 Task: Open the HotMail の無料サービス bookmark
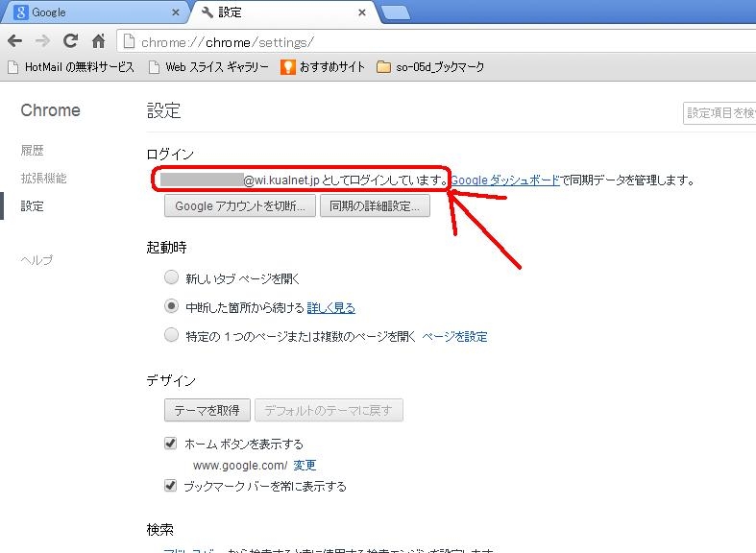pyautogui.click(x=71, y=67)
